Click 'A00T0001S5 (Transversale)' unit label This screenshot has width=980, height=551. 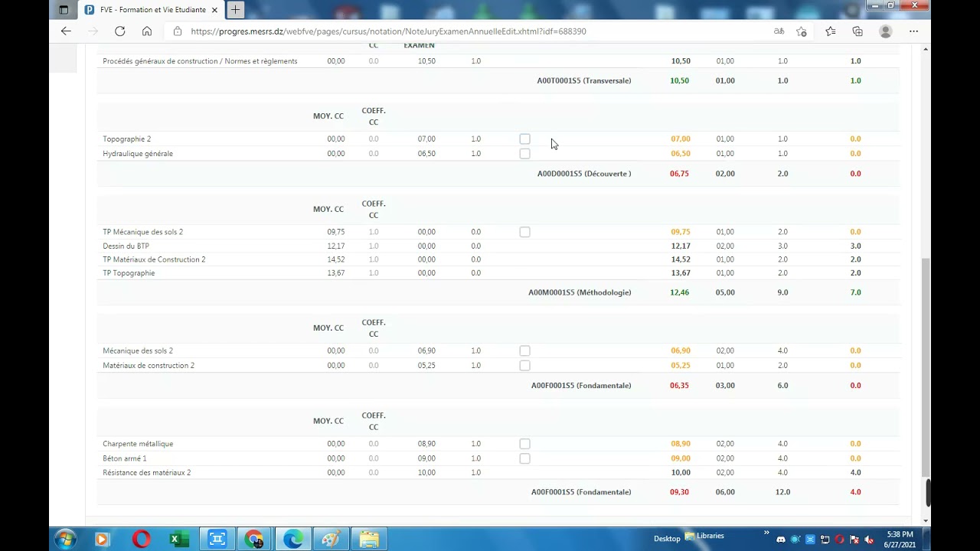pos(584,80)
